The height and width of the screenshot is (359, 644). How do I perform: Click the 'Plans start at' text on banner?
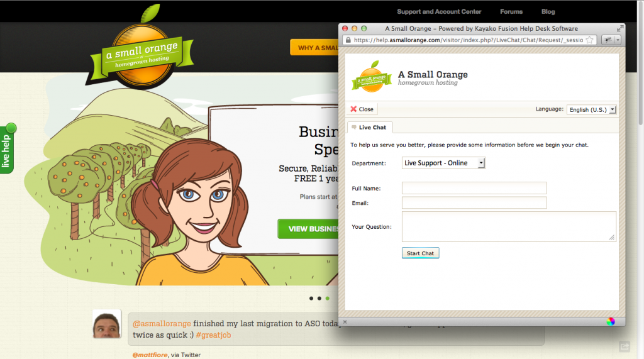pos(318,197)
